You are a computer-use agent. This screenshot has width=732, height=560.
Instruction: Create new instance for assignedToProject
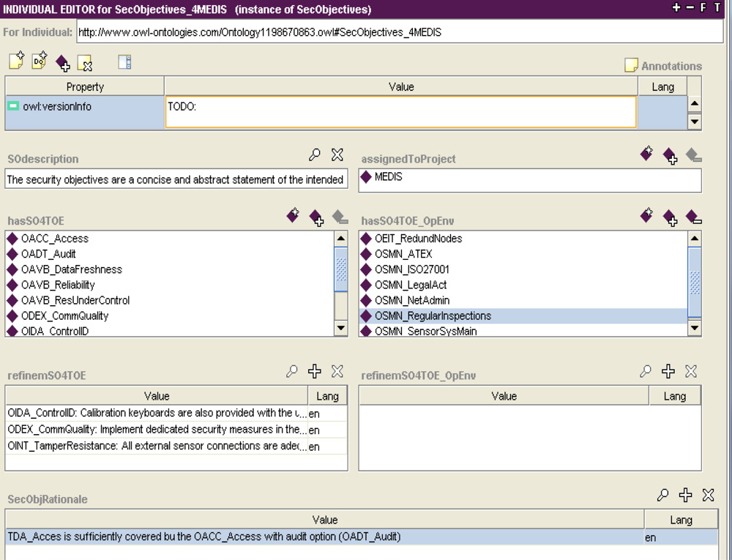tap(646, 154)
